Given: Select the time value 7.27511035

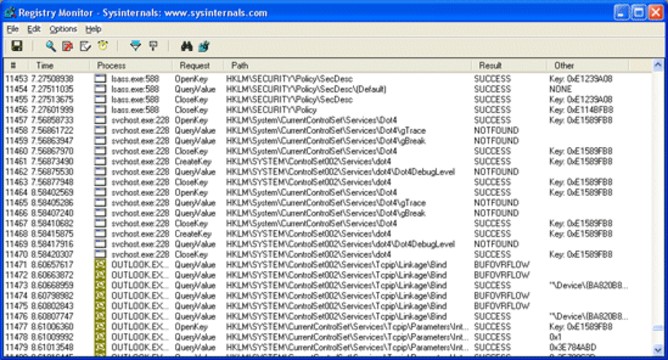Looking at the screenshot, I should click(52, 89).
